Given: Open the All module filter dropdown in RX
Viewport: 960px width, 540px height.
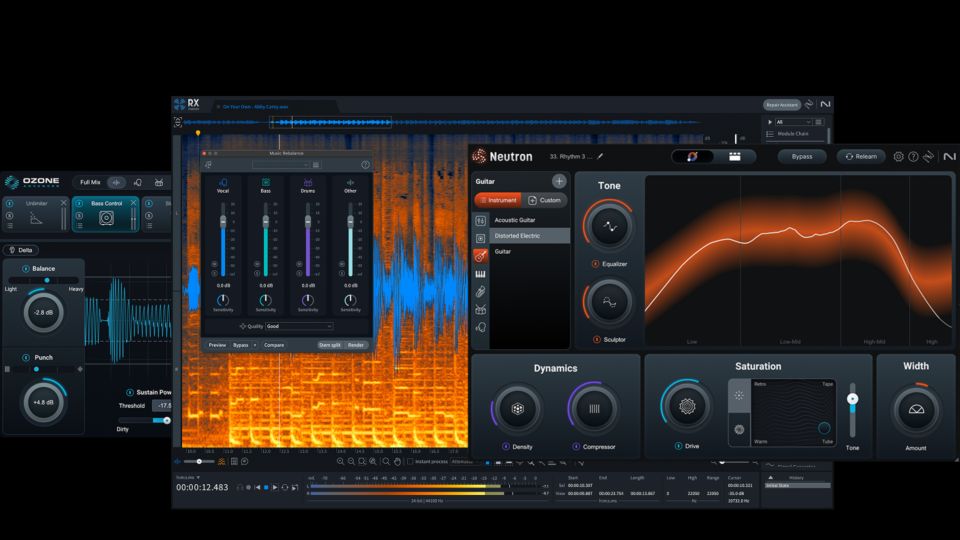Looking at the screenshot, I should point(793,122).
